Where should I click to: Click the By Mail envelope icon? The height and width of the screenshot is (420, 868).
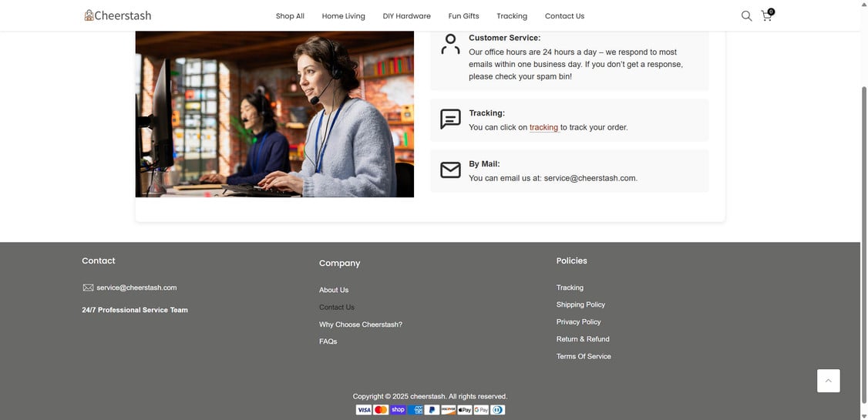coord(451,170)
